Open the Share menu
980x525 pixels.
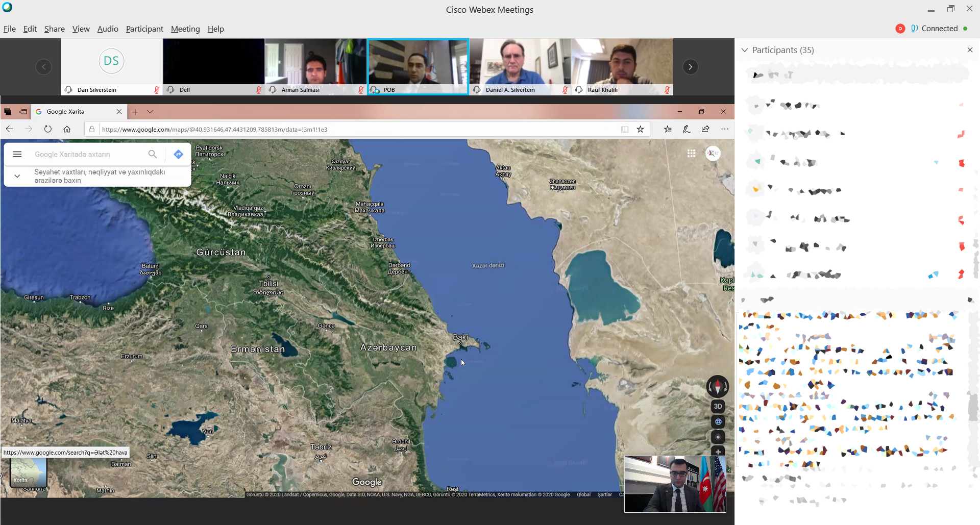click(x=54, y=29)
